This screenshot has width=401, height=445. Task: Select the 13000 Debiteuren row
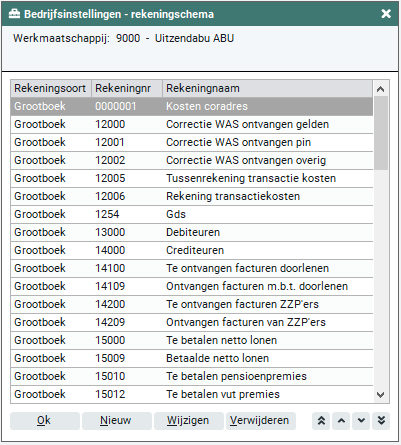click(192, 232)
